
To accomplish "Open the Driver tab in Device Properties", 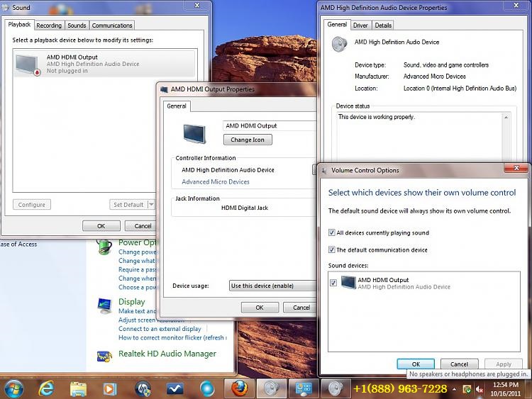I will click(360, 26).
